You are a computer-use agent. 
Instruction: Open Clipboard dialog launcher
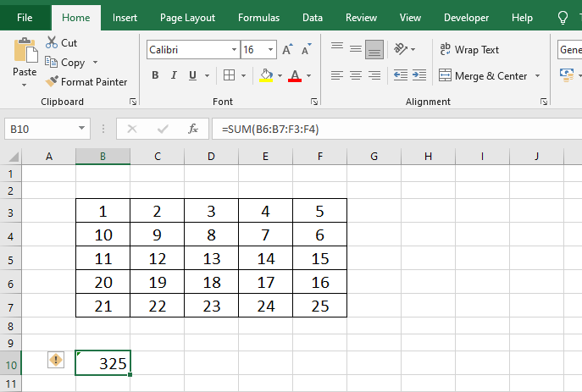point(133,102)
